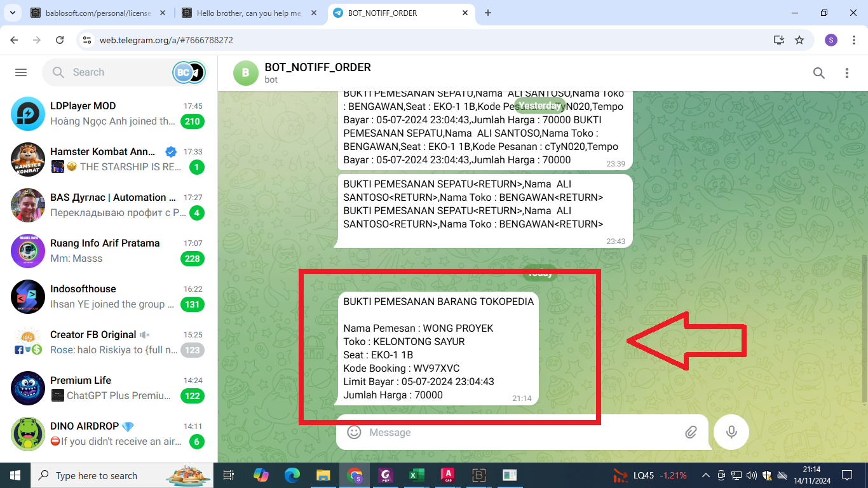Launch Excel from the taskbar
This screenshot has height=488, width=868.
coord(416,475)
